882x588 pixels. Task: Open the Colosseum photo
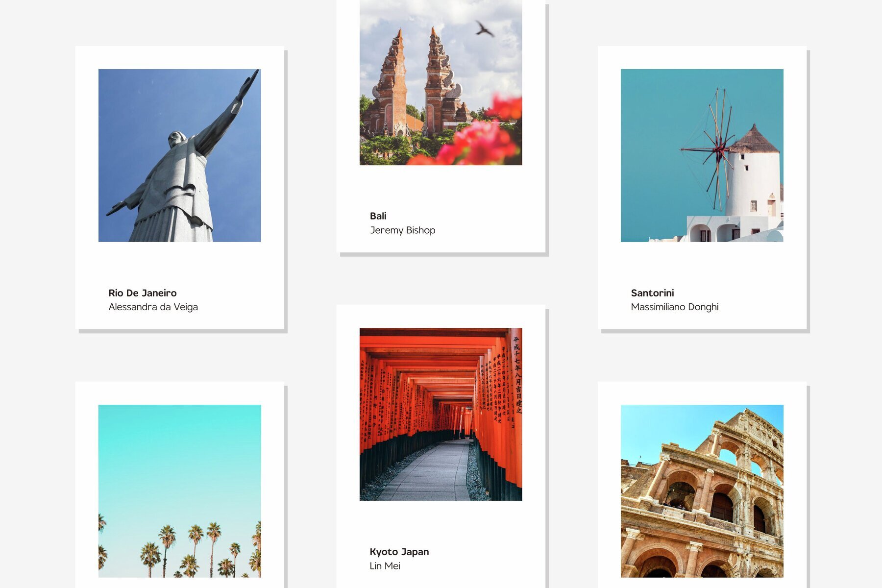tap(702, 490)
